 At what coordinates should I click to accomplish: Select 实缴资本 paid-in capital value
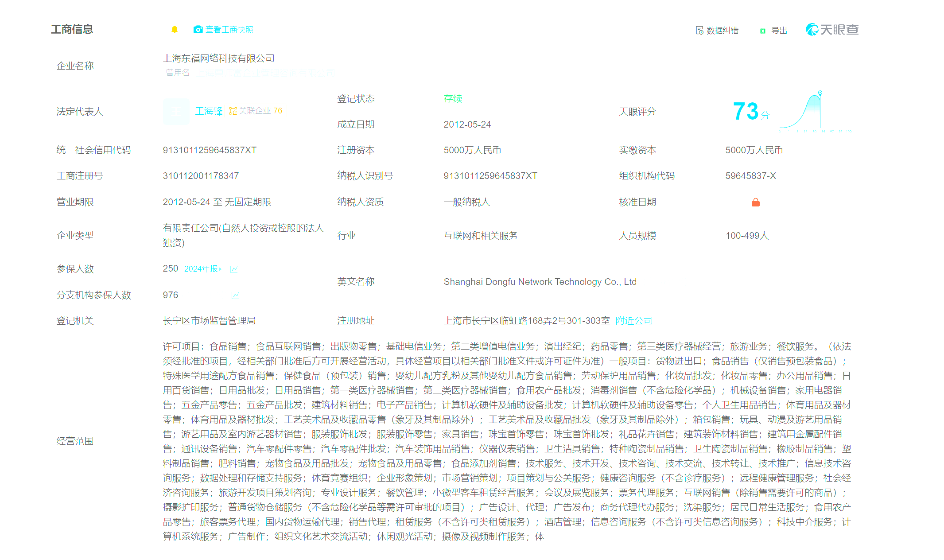754,150
